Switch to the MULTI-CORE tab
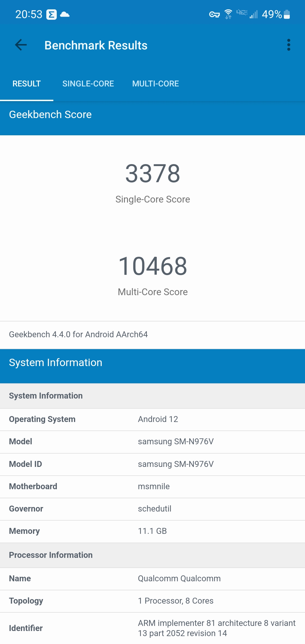 pyautogui.click(x=156, y=84)
